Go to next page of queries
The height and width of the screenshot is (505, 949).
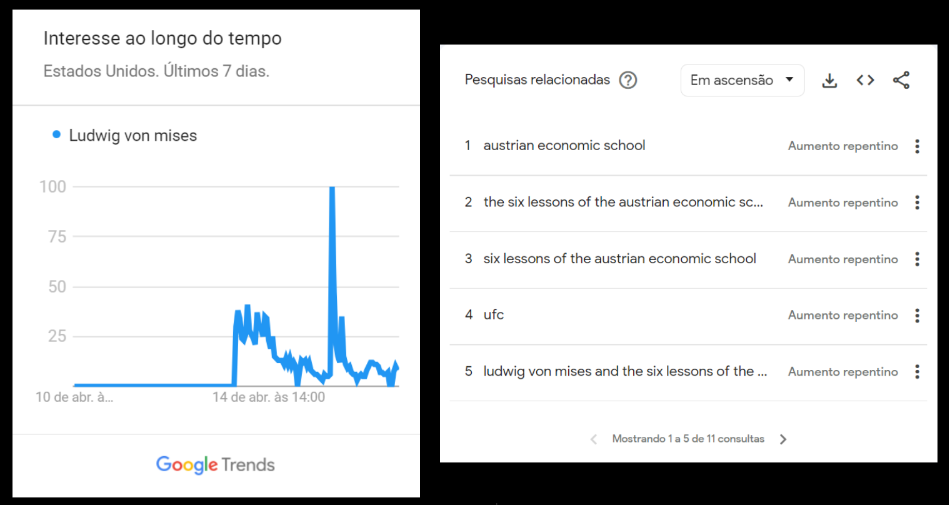[783, 439]
